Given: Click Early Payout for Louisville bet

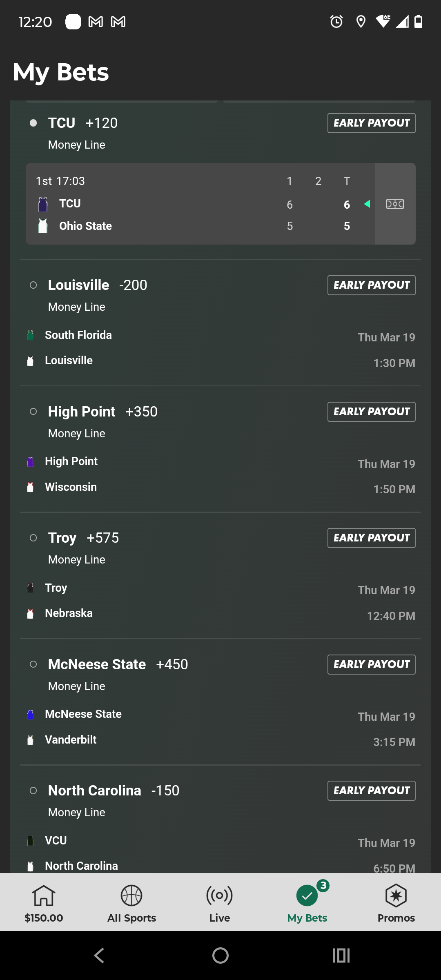Looking at the screenshot, I should [371, 285].
